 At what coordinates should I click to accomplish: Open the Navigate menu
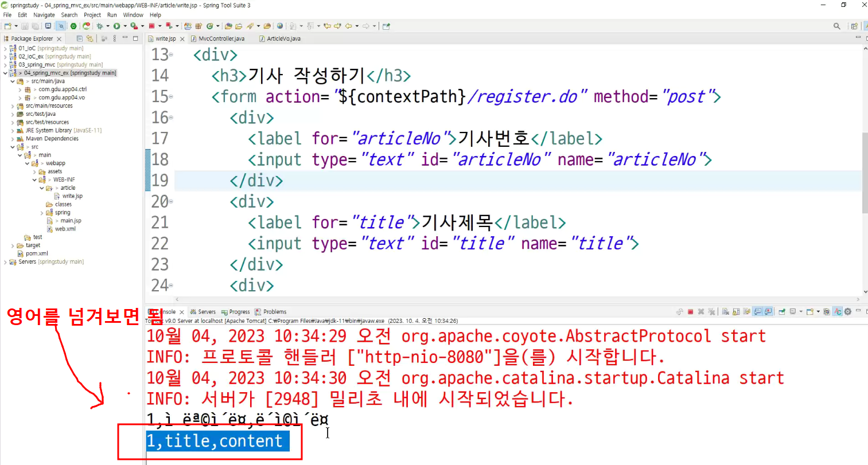pos(44,15)
